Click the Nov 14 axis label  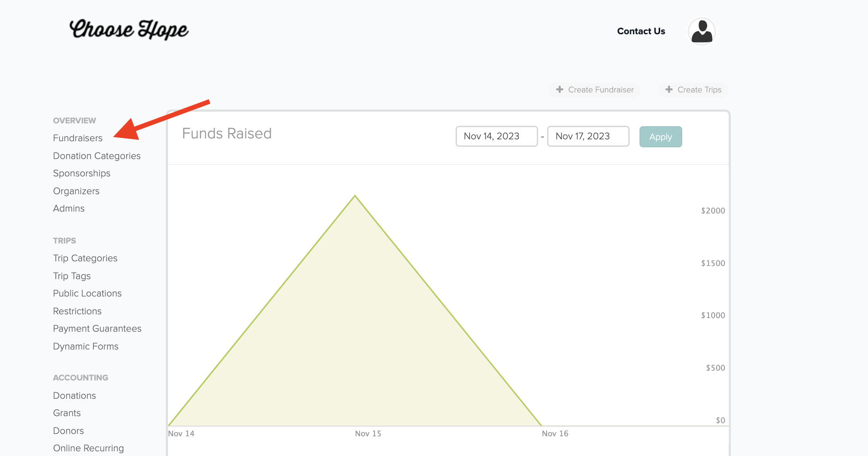[x=182, y=433]
